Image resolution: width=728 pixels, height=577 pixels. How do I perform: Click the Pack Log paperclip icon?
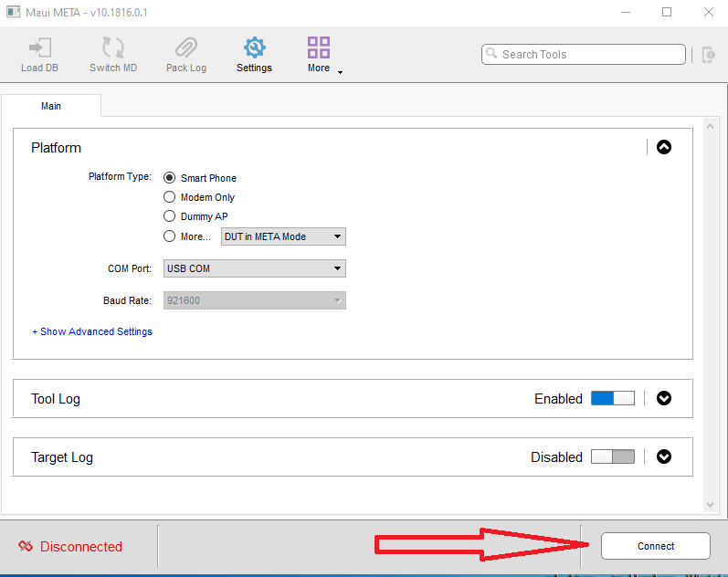[186, 47]
